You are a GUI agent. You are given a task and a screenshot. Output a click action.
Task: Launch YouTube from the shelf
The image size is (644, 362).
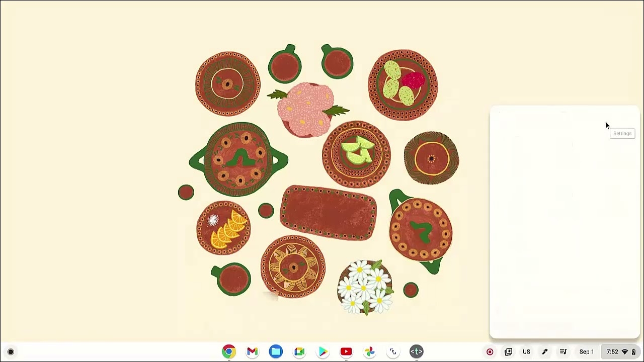[346, 352]
